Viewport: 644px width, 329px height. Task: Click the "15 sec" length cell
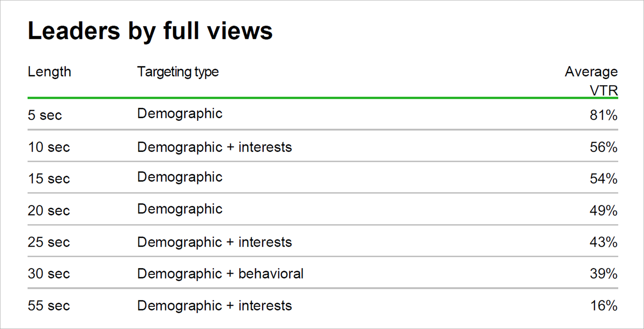click(x=49, y=179)
